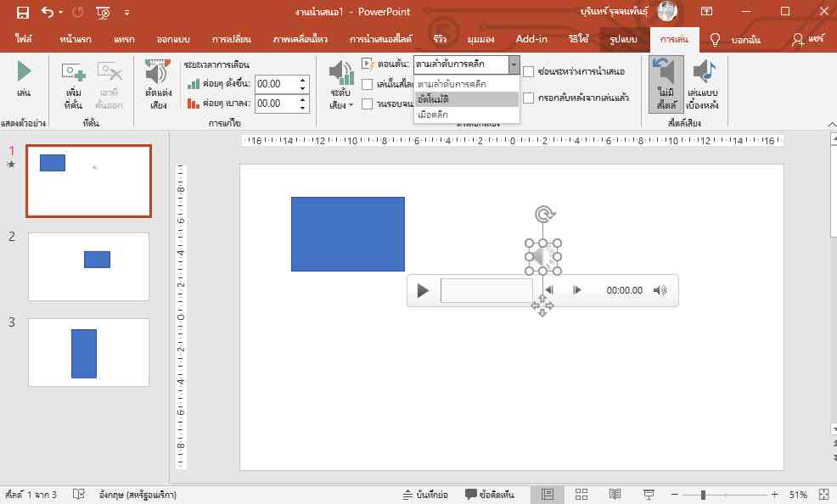This screenshot has height=504, width=837.
Task: Toggle the Loop Until Stopped checkbox
Action: tap(367, 104)
